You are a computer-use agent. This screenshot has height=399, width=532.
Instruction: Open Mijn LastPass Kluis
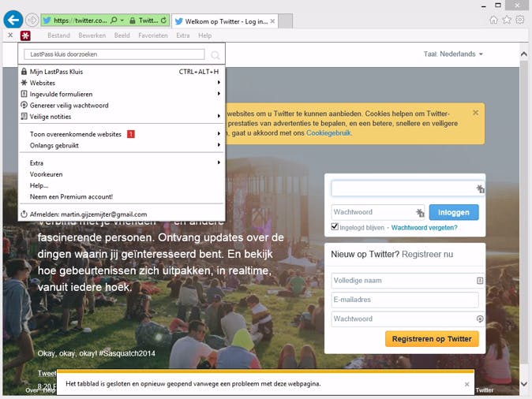[122, 72]
